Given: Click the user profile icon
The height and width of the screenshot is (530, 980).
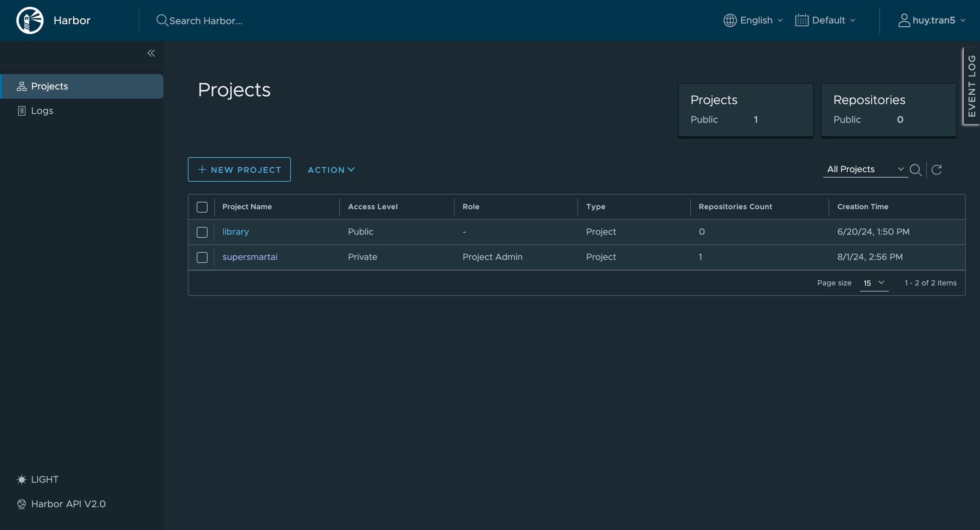Looking at the screenshot, I should pyautogui.click(x=904, y=20).
